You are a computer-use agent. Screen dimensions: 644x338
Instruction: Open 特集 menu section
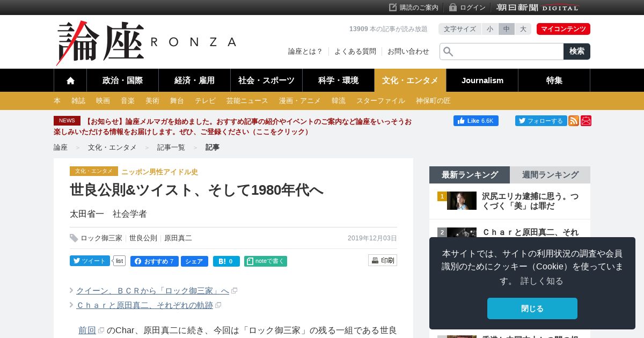pyautogui.click(x=554, y=80)
